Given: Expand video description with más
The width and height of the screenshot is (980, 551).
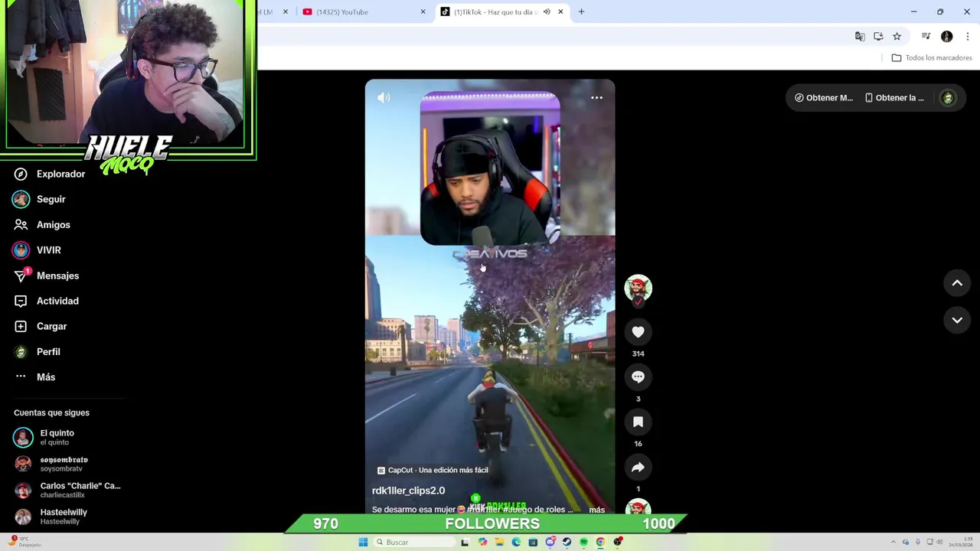Looking at the screenshot, I should coord(597,510).
